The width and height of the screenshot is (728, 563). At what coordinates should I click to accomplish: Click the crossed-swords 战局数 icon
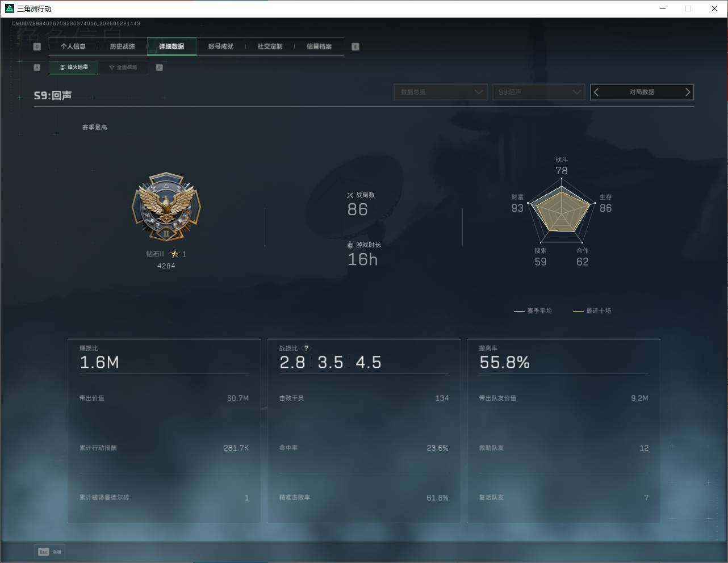coord(350,195)
